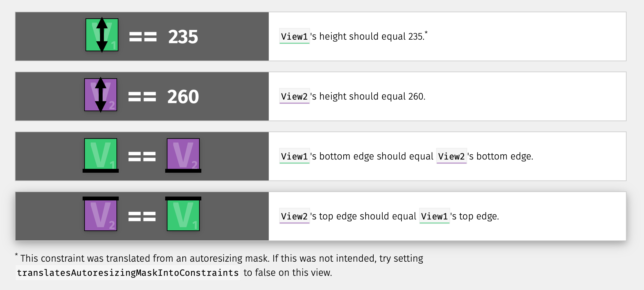Click purple View2 top edge icon
This screenshot has width=644, height=290.
pyautogui.click(x=101, y=214)
